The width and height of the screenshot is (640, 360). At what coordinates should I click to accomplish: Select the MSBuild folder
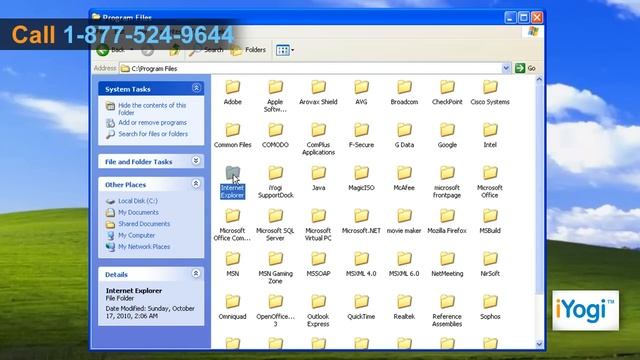[x=490, y=221]
